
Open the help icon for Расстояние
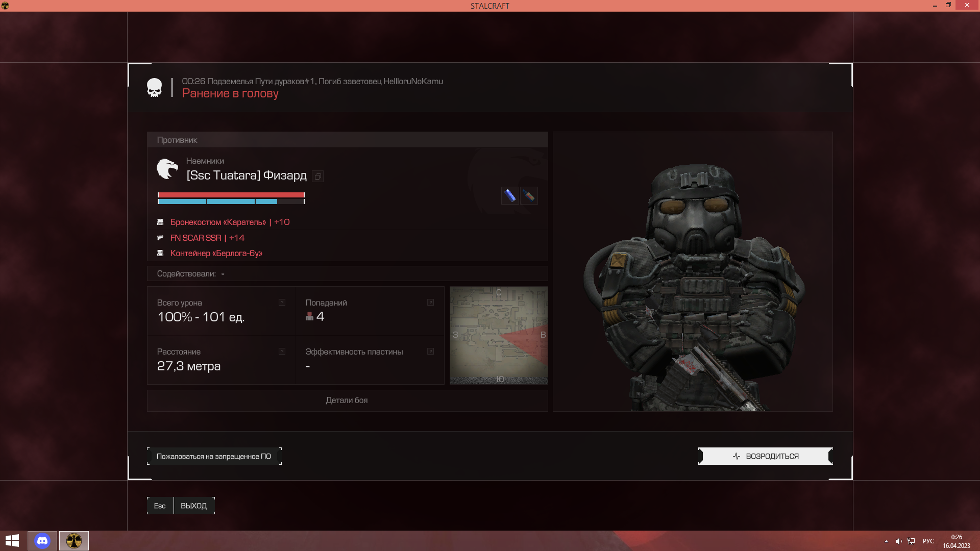(282, 352)
